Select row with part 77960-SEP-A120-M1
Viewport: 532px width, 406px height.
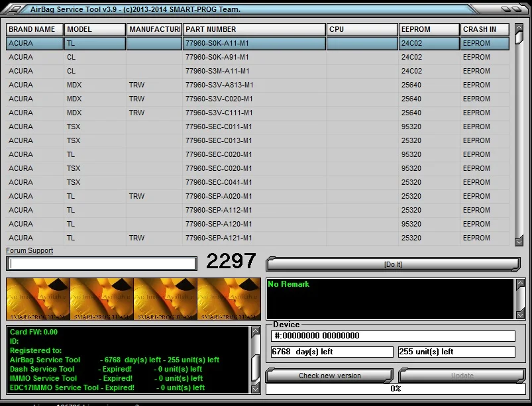(258, 225)
